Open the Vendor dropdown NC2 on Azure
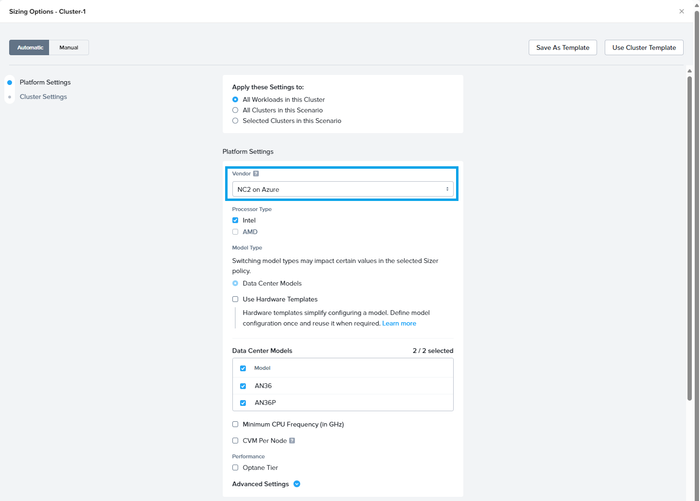 point(343,189)
